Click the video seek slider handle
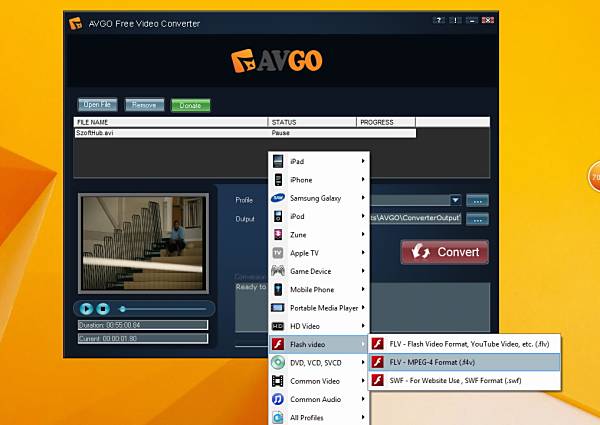Screen dimensions: 600x425 [x=122, y=309]
